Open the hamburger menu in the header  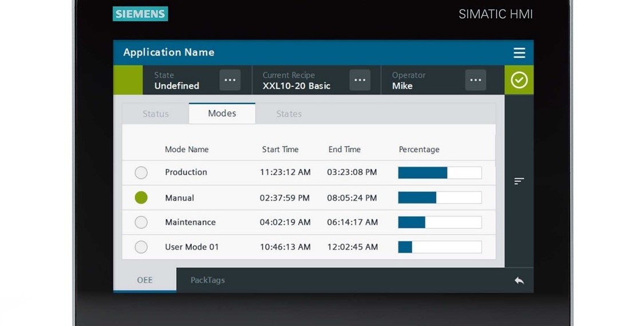(x=519, y=53)
